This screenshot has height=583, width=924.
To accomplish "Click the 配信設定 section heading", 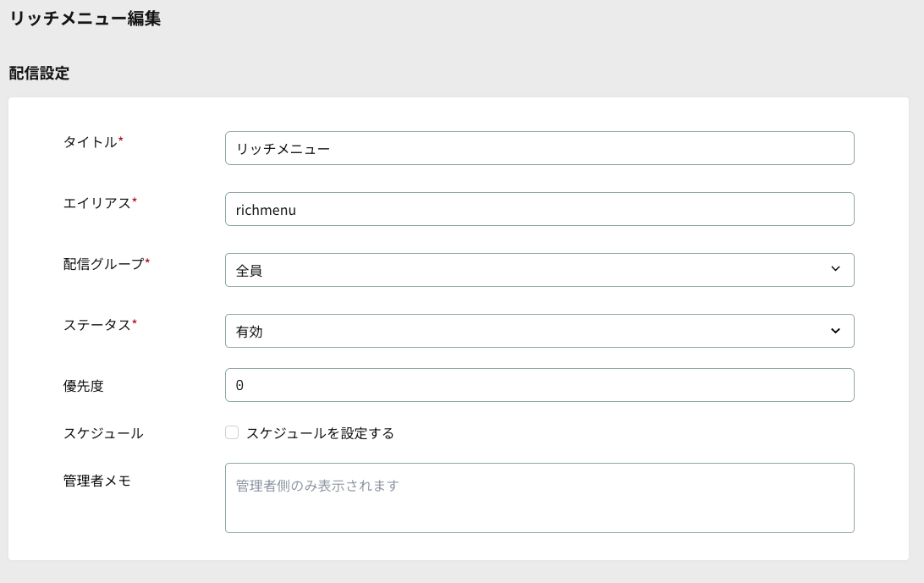I will (x=40, y=73).
